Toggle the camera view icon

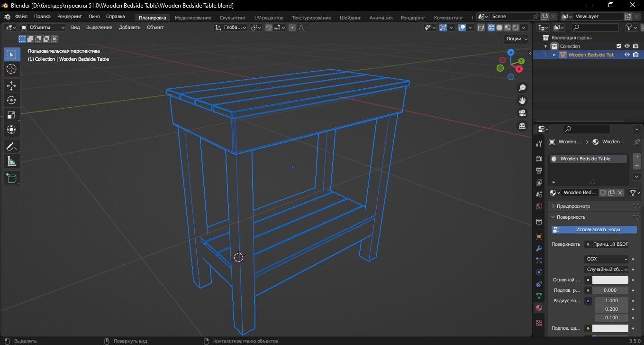point(522,113)
